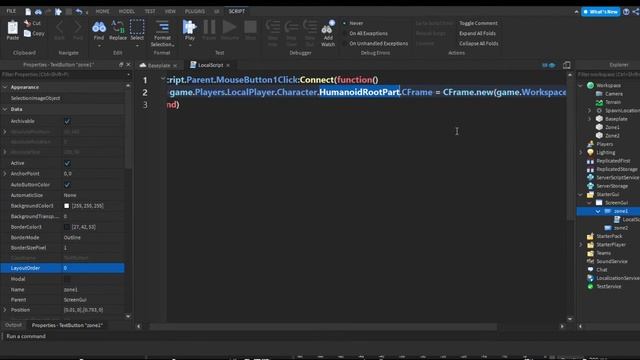Switch to the Output panel tab
Image resolution: width=640 pixels, height=360 pixels.
[13, 325]
